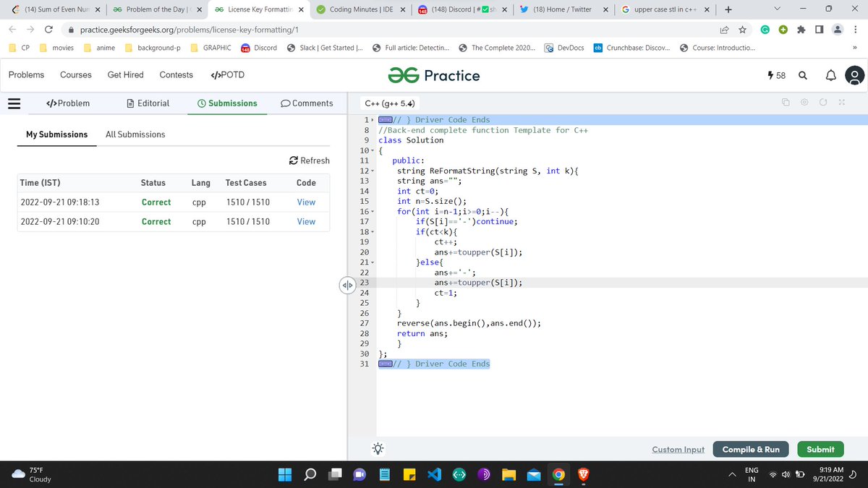This screenshot has width=868, height=488.
Task: Collapse the code fold at line 12
Action: point(372,171)
